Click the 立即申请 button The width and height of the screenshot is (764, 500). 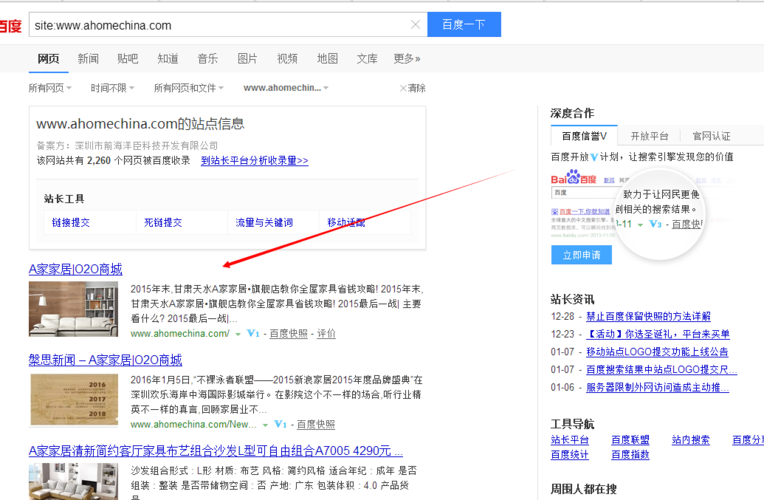click(x=581, y=255)
